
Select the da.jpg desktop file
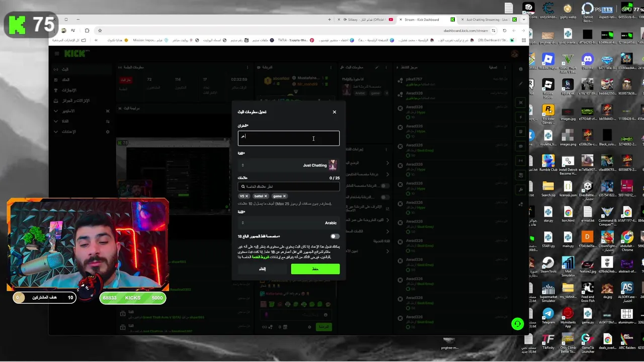point(607,291)
